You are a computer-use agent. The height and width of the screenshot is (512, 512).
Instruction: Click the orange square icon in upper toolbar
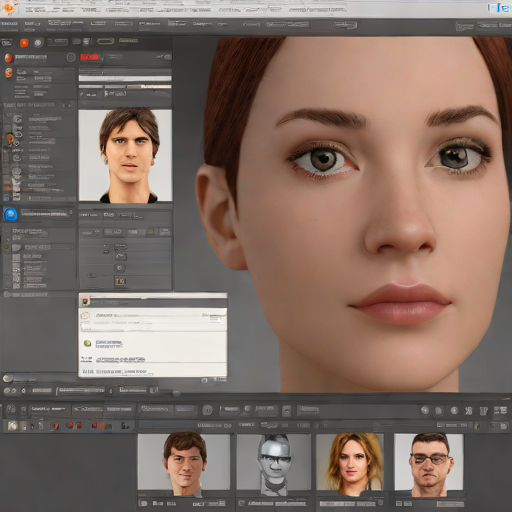tap(24, 43)
